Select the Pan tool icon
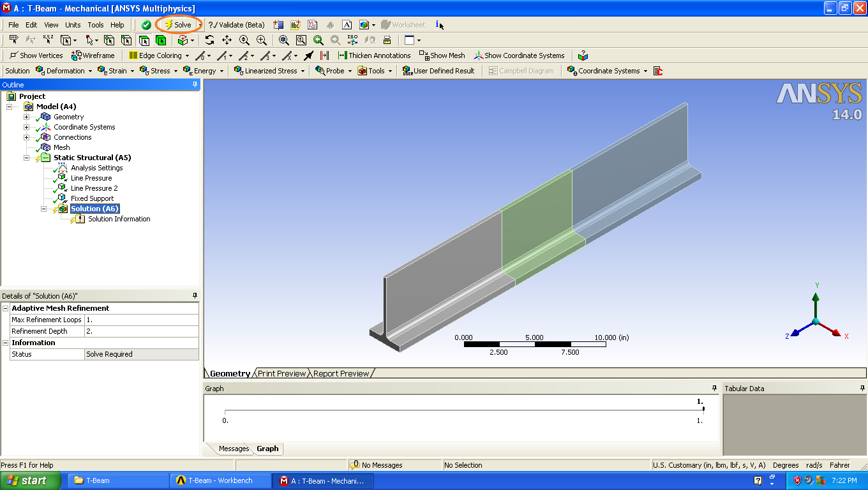 point(227,40)
